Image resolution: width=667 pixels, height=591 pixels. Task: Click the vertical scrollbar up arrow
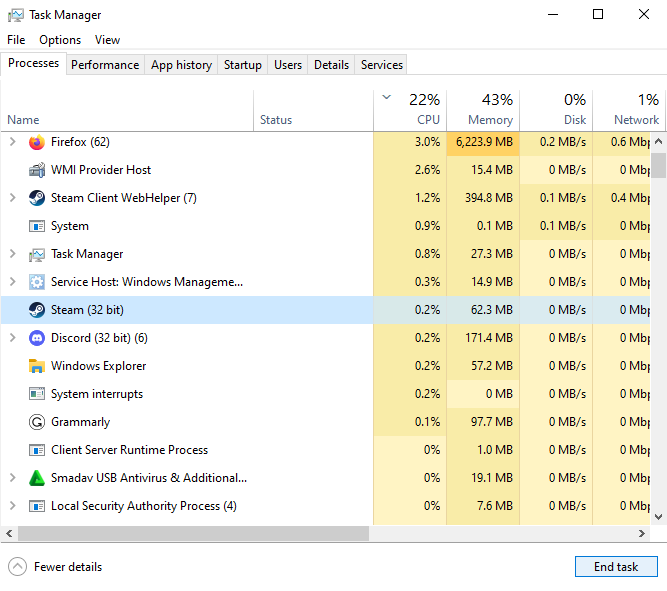click(x=658, y=141)
